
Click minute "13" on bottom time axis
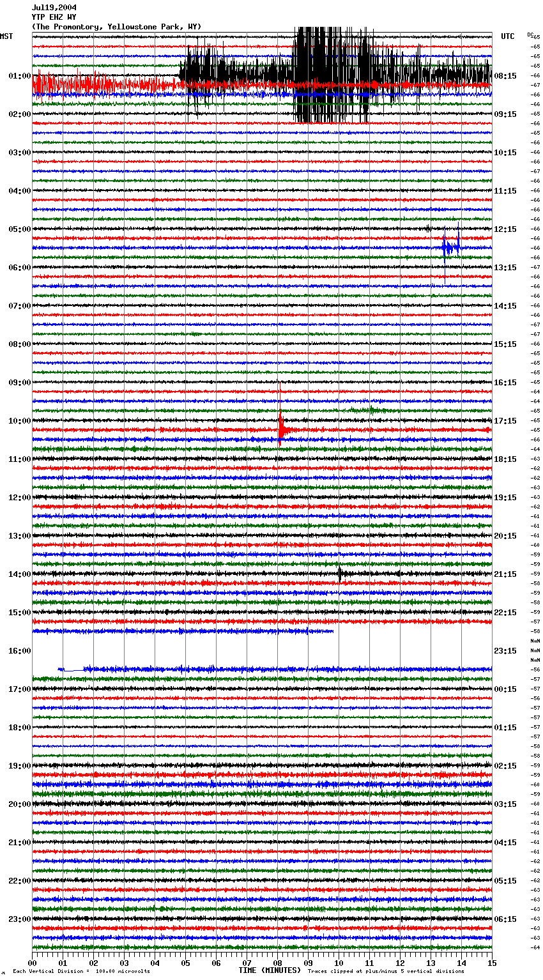[x=431, y=962]
